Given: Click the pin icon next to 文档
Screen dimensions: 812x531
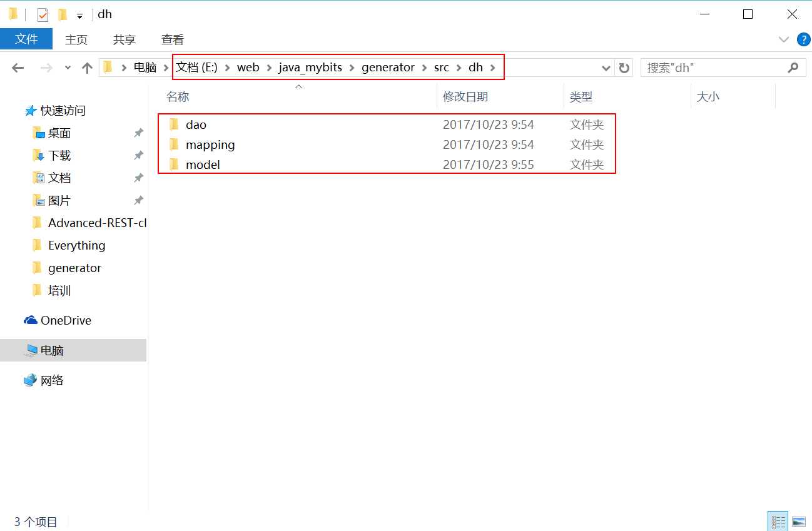Looking at the screenshot, I should coord(138,178).
